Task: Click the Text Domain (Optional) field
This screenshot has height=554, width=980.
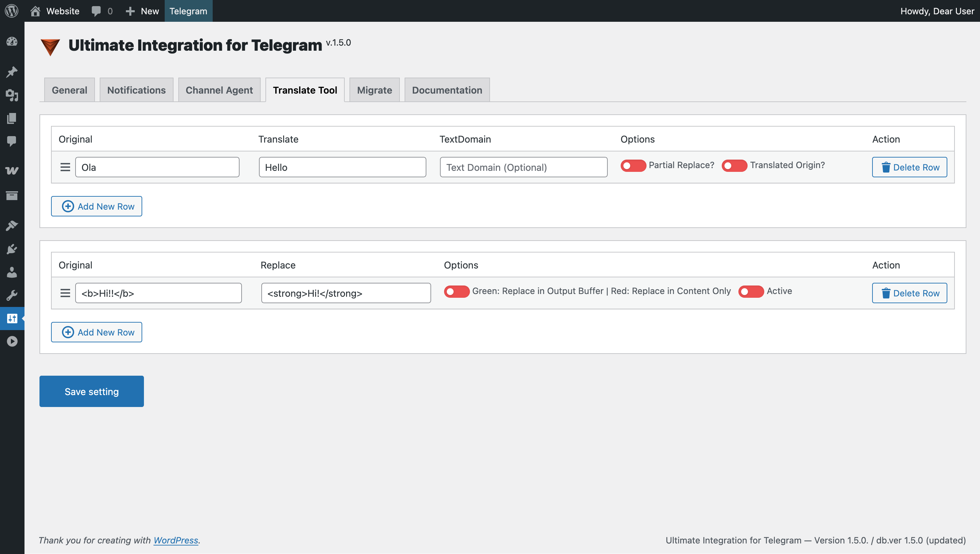Action: [x=523, y=167]
